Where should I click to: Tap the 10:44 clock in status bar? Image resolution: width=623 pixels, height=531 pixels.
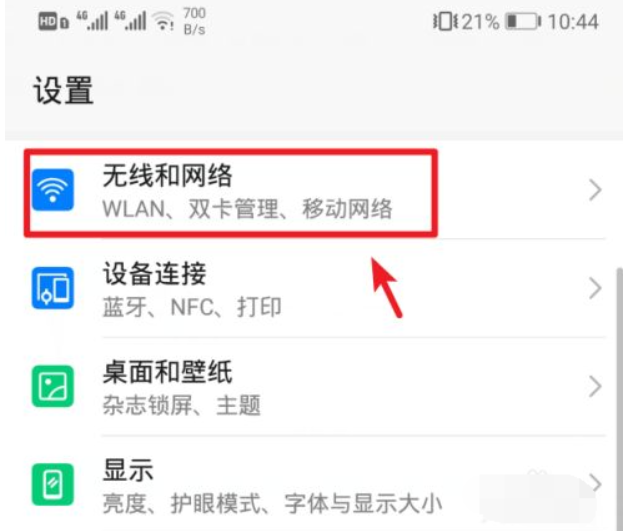[x=573, y=21]
